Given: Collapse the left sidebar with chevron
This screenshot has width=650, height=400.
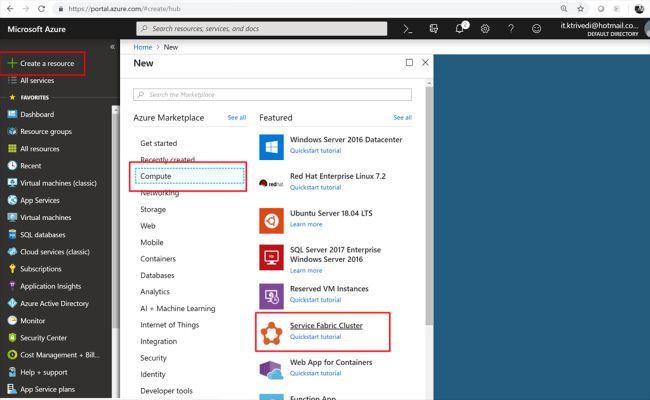Looking at the screenshot, I should 112,47.
